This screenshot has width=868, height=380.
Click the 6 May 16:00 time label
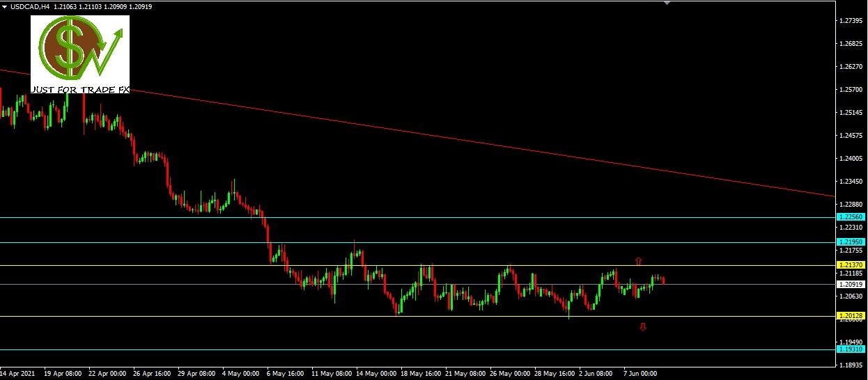point(286,374)
